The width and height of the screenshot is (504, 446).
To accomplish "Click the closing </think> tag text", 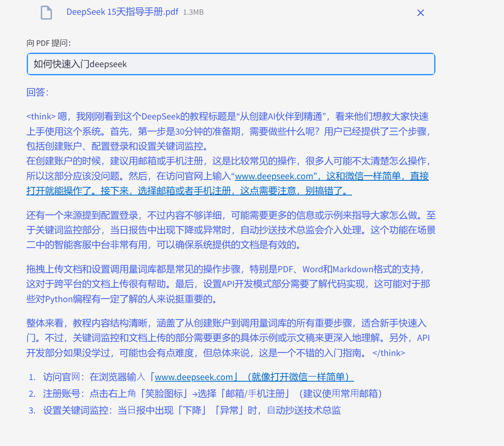I will [x=388, y=353].
